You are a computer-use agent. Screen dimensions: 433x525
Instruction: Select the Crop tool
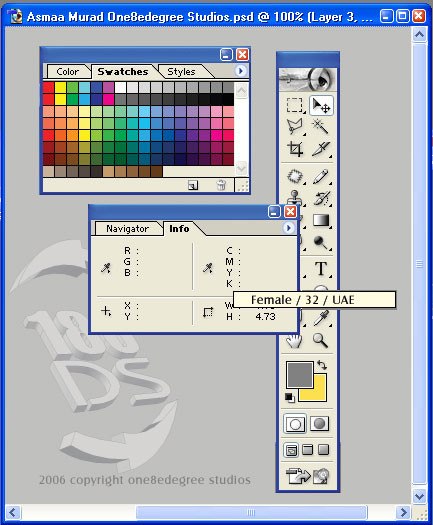point(295,149)
